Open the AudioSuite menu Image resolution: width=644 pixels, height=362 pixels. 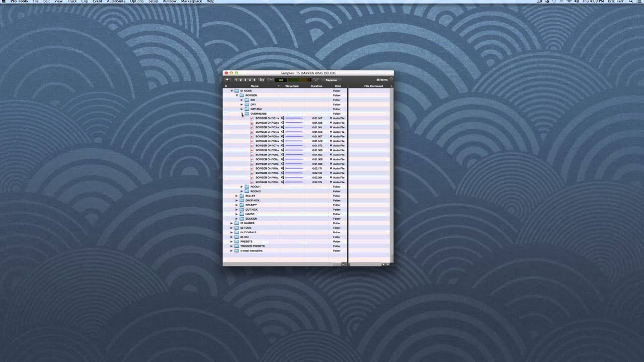(x=116, y=2)
